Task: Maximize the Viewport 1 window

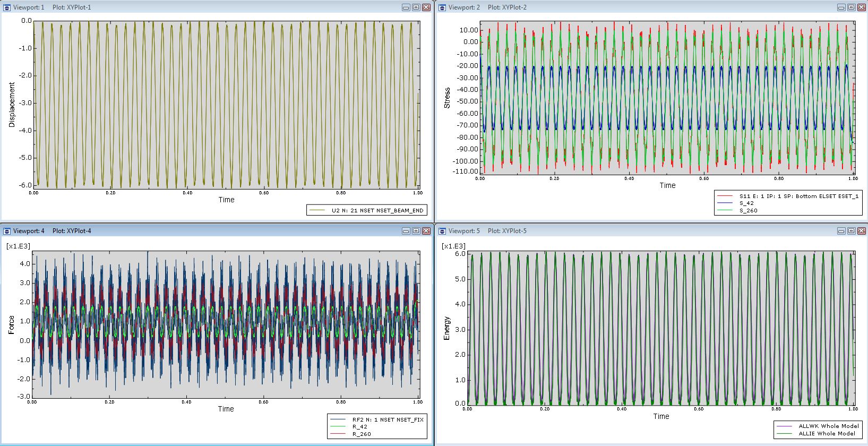Action: pos(416,7)
